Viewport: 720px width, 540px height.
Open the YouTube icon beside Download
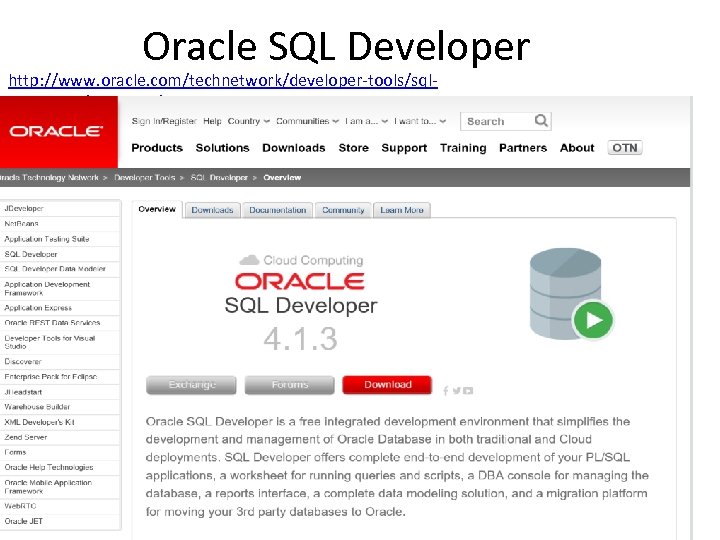[x=468, y=391]
